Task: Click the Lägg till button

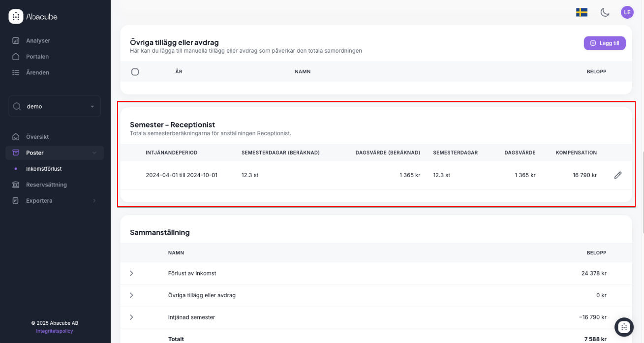Action: tap(605, 43)
